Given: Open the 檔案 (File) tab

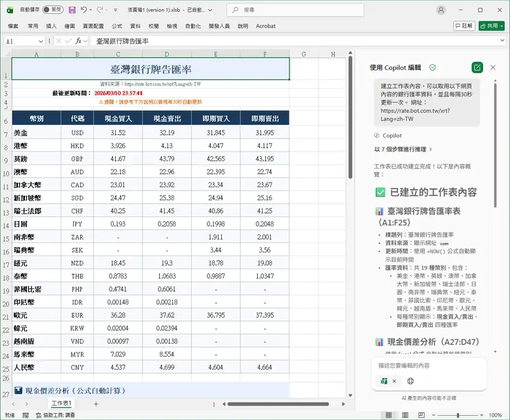Looking at the screenshot, I should [x=13, y=26].
